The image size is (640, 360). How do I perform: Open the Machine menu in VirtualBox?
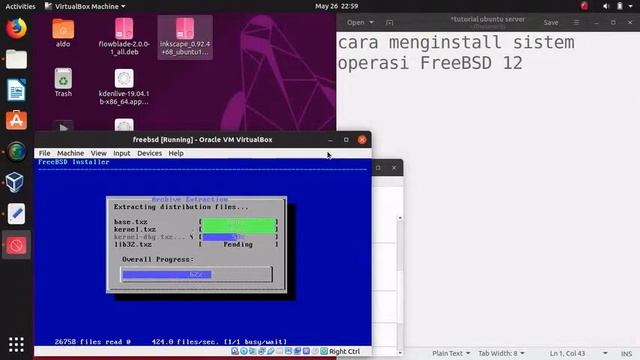(x=70, y=153)
